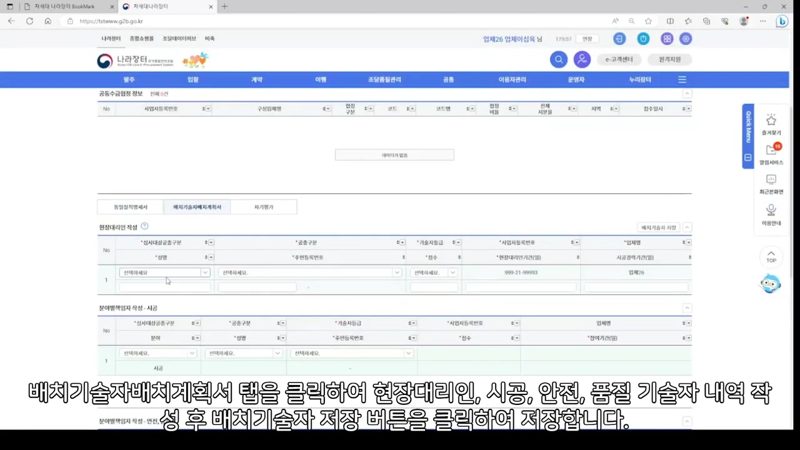Screen dimensions: 800x450
Task: Open Edge collections icon
Action: pos(707,21)
